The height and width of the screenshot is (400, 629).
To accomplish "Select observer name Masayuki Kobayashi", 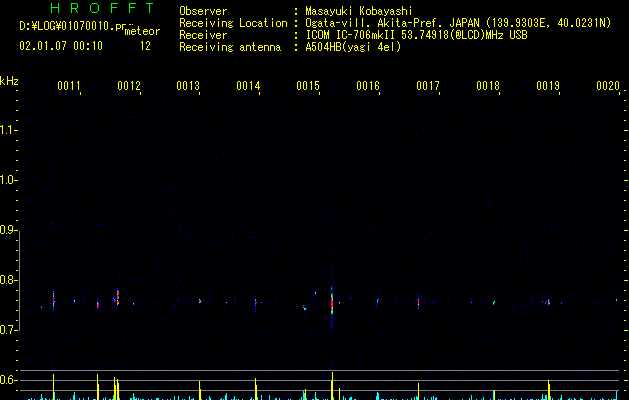I will [359, 11].
